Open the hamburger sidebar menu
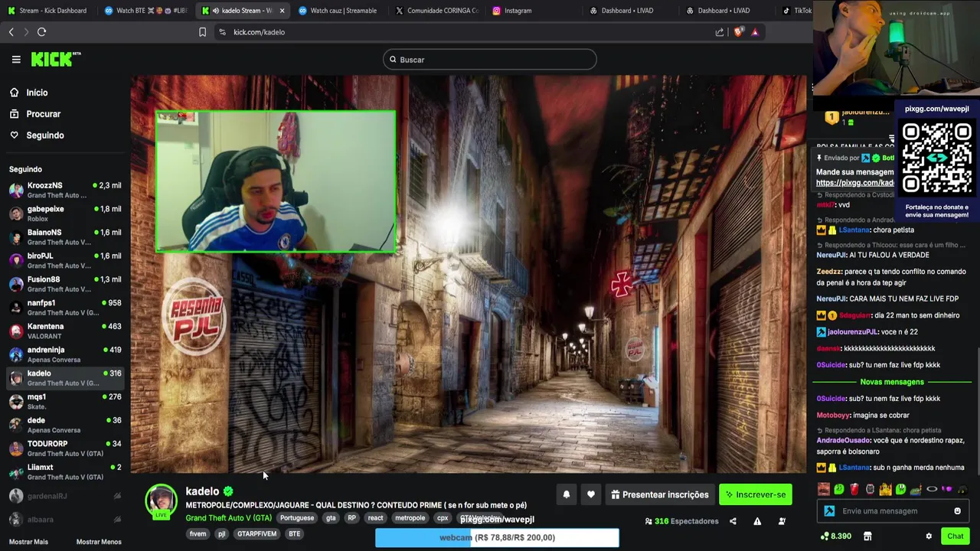The width and height of the screenshot is (980, 551). click(x=16, y=59)
